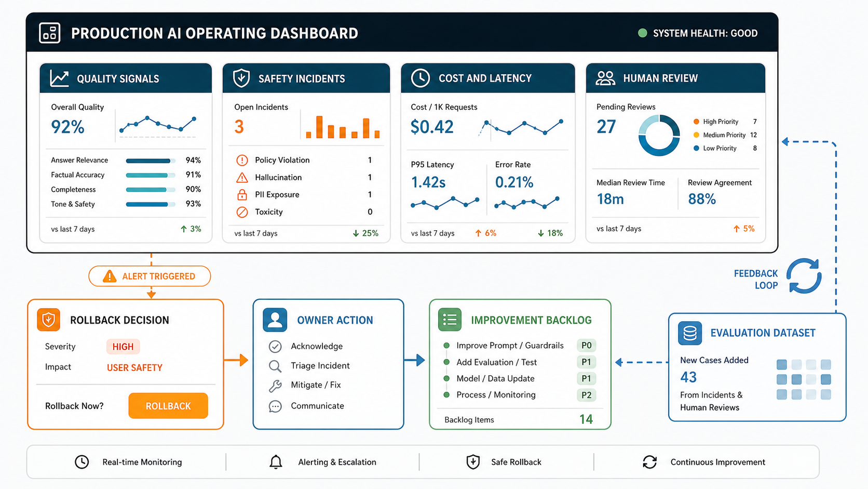Click the Completeness progress bar

point(151,190)
